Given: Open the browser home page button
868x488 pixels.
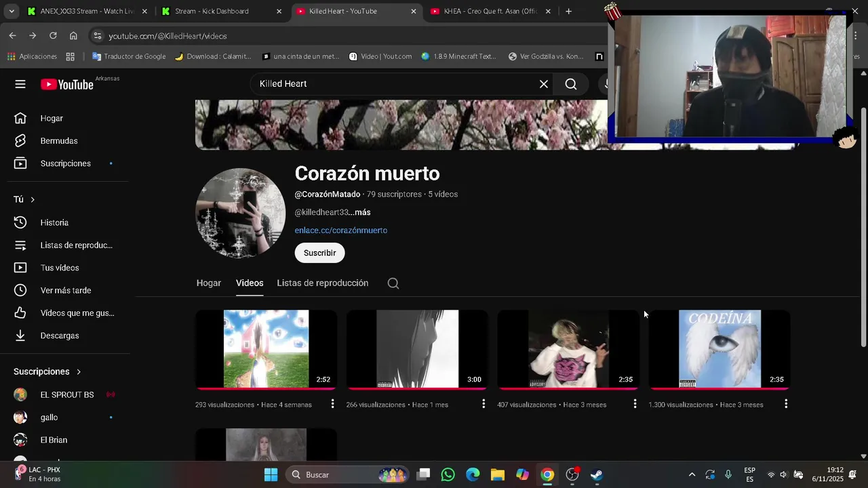Looking at the screenshot, I should point(73,35).
